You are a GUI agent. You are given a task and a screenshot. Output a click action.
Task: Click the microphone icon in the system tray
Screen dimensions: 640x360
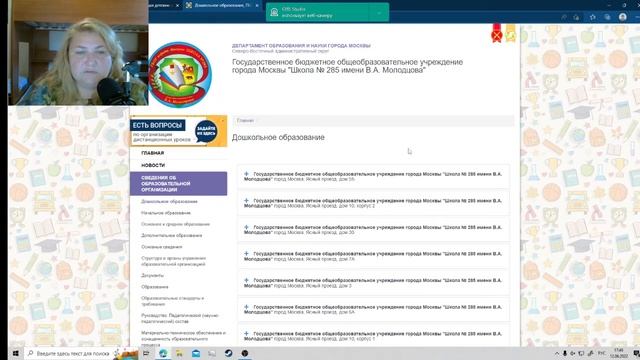565,353
